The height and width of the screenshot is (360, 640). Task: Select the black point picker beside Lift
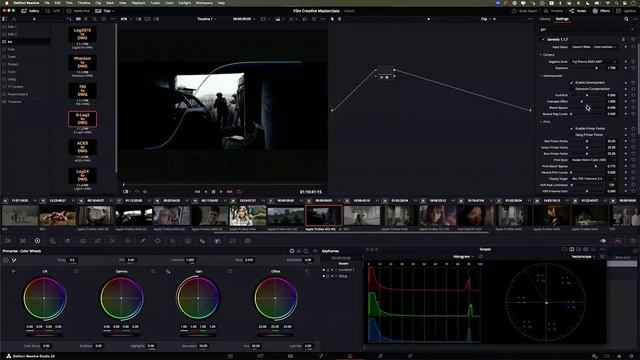point(13,271)
